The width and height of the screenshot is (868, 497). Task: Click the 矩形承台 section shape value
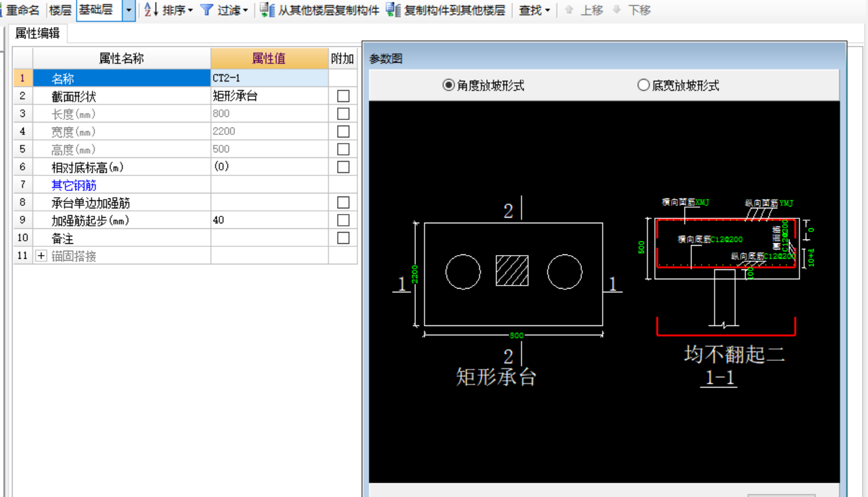(x=269, y=96)
